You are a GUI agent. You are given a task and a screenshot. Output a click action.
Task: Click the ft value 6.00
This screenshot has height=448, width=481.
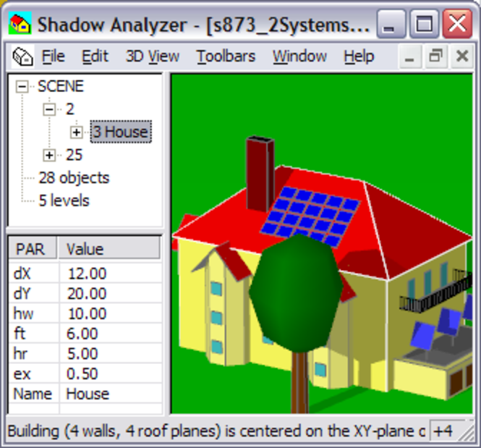[x=110, y=333]
